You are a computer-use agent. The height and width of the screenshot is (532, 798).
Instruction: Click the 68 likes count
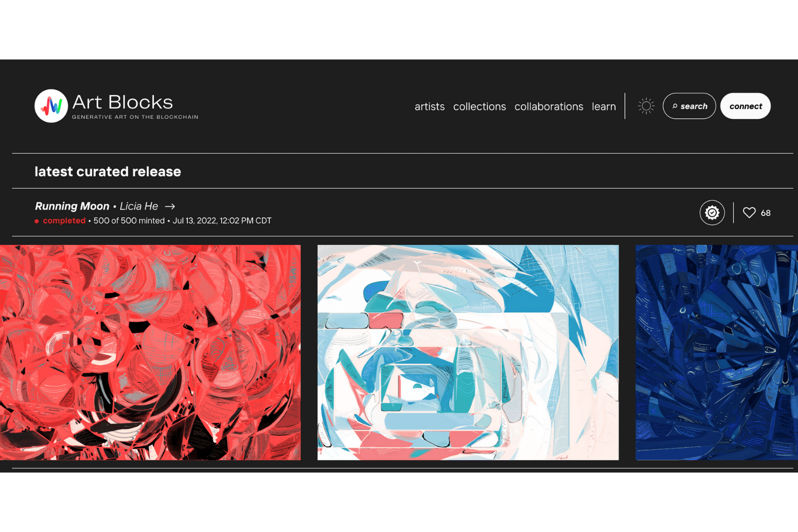tap(766, 213)
